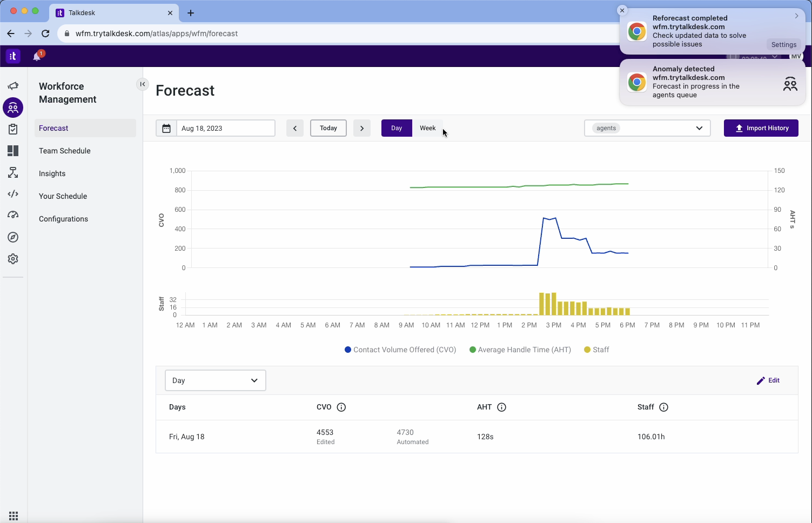Open the clipboard tasks icon in sidebar
Viewport: 812px width, 523px height.
[13, 129]
